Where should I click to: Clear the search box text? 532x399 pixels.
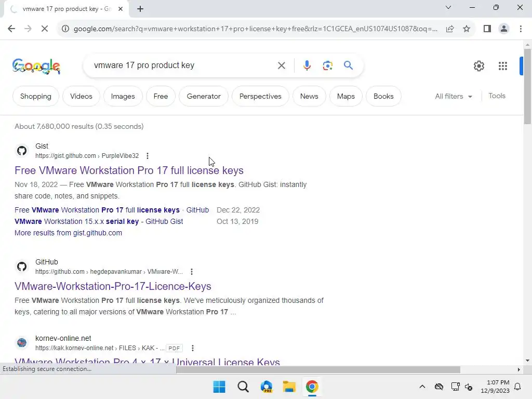click(281, 65)
